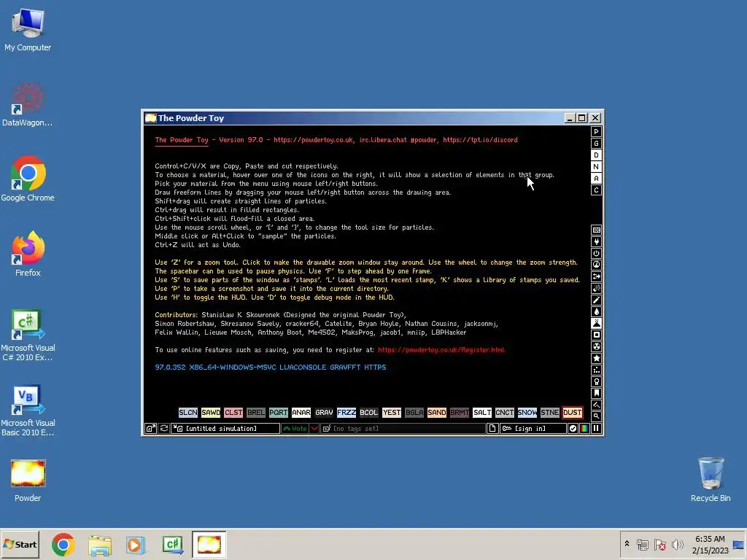Click the Start button on taskbar
Image resolution: width=747 pixels, height=560 pixels.
tap(20, 545)
